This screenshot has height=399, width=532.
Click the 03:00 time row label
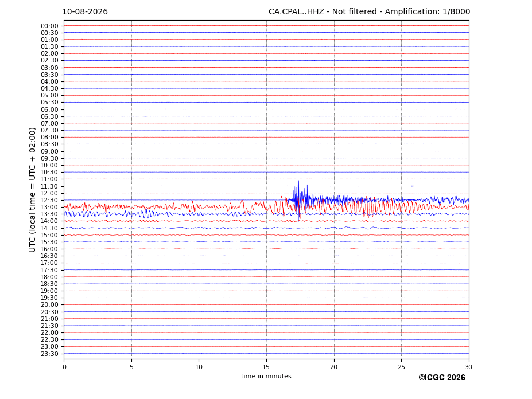49,68
